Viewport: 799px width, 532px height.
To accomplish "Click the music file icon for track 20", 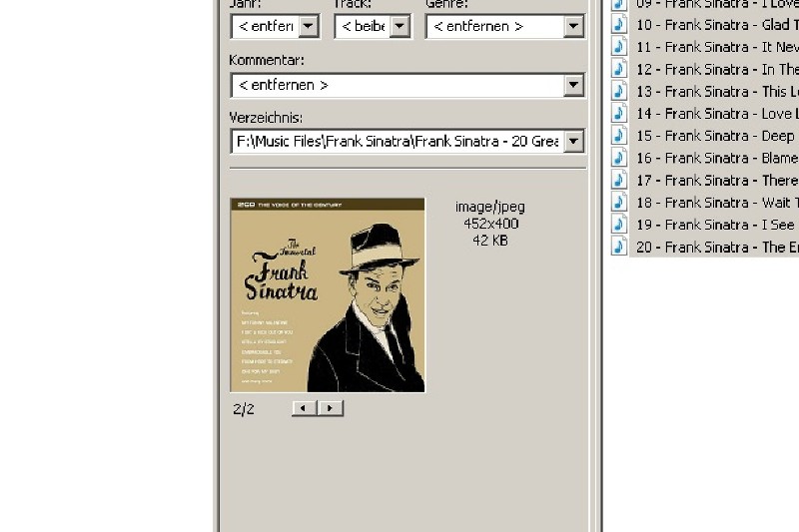I will tap(619, 247).
